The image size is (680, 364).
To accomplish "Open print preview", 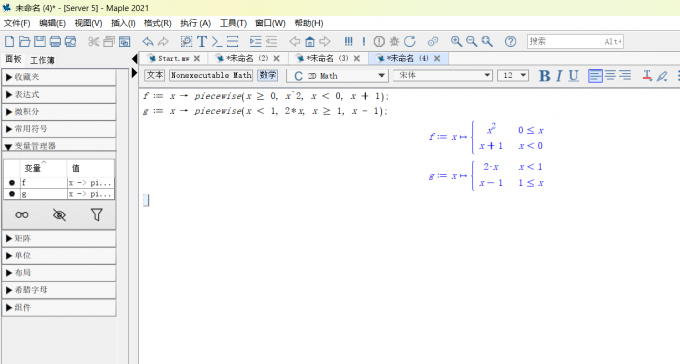I will point(70,41).
